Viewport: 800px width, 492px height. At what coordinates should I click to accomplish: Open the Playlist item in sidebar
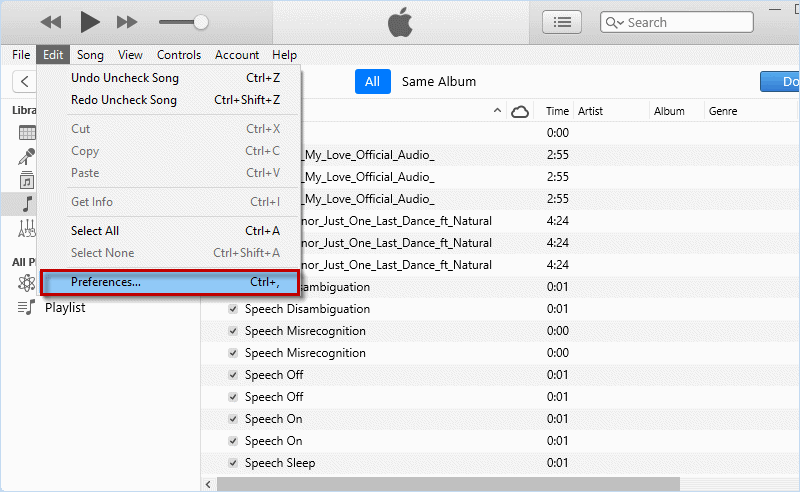click(64, 307)
